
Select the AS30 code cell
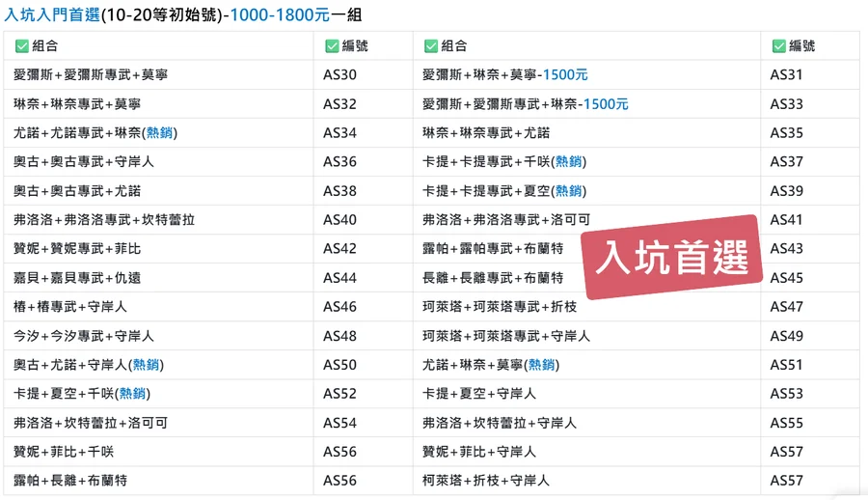(x=339, y=75)
